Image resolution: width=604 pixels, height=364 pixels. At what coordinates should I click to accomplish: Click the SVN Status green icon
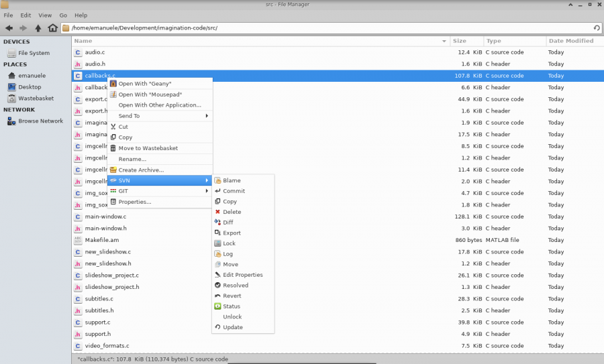217,306
